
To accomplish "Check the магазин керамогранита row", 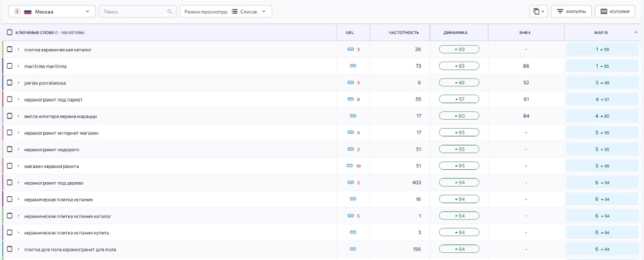I will click(x=10, y=166).
